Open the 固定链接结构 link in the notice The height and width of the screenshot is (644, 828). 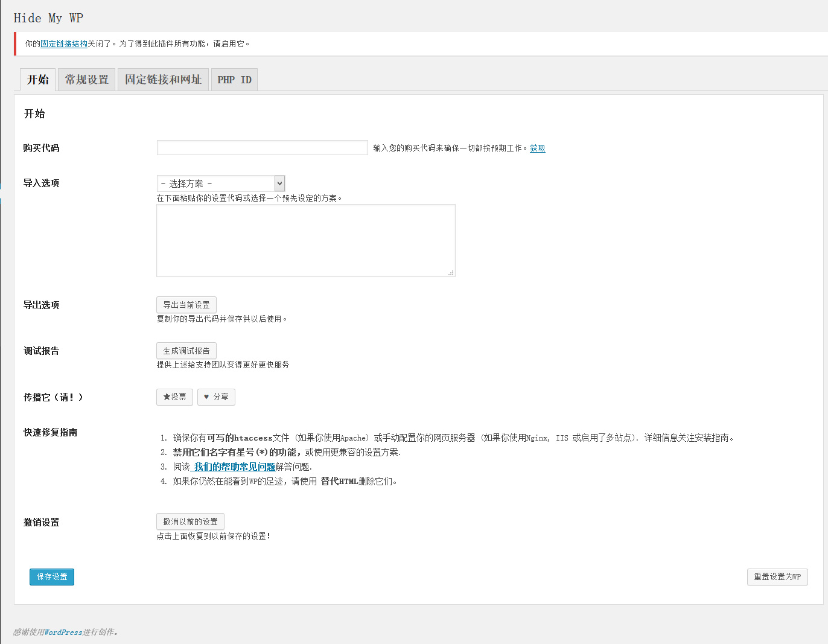tap(64, 43)
